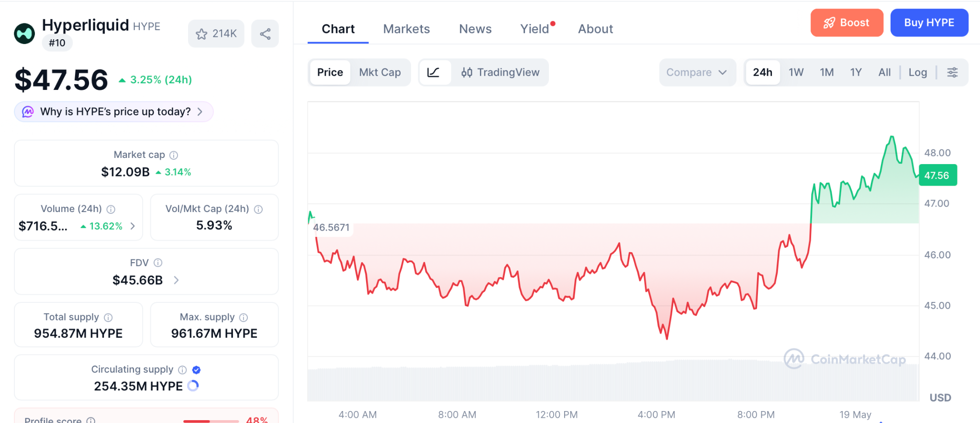Screen dimensions: 980x423
Task: Toggle Log scale on chart
Action: [917, 72]
